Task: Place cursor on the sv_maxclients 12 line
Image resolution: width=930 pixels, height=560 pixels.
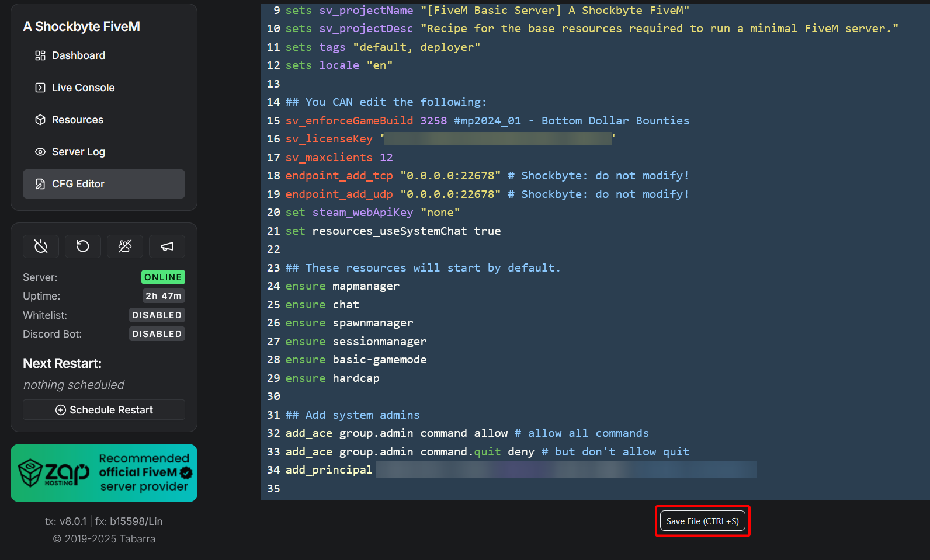Action: point(339,158)
